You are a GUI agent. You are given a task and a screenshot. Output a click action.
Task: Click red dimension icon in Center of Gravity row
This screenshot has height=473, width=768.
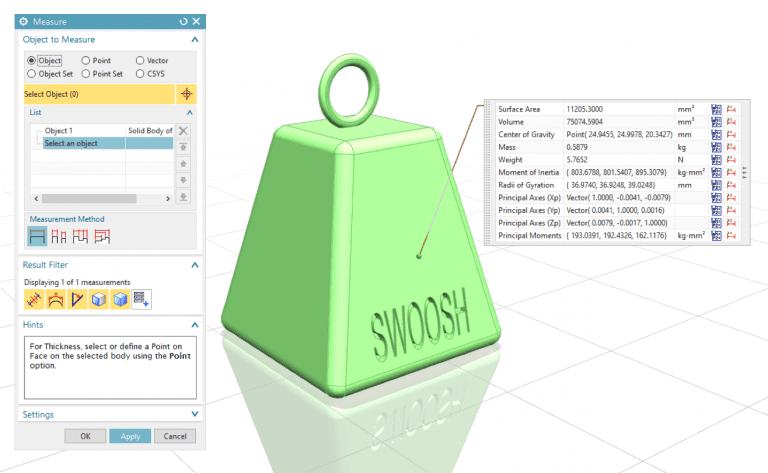(731, 134)
